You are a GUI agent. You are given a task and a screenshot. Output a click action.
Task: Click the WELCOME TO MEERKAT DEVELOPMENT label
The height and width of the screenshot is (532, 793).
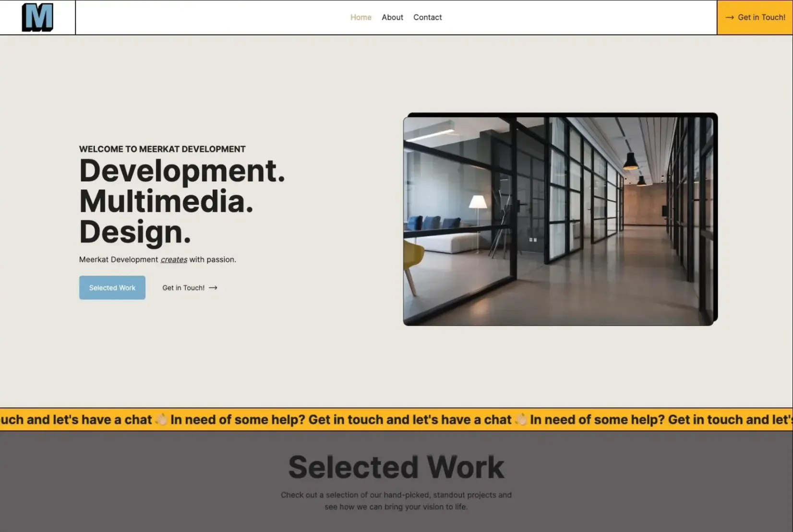pyautogui.click(x=162, y=149)
